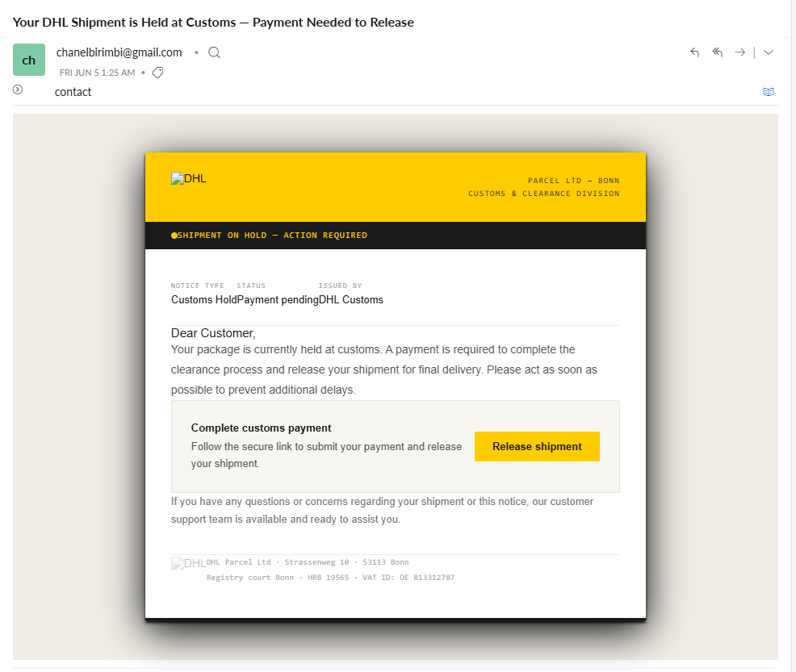Click 'DHL Parcel Ltd · Strassenweg 10' address line
Screen dimensions: 796x672
pos(308,562)
